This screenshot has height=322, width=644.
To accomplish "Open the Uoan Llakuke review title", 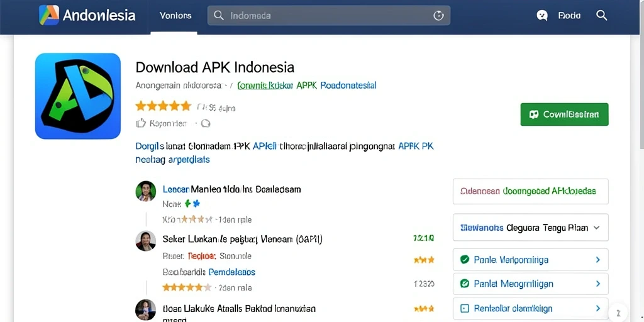I will coord(239,308).
